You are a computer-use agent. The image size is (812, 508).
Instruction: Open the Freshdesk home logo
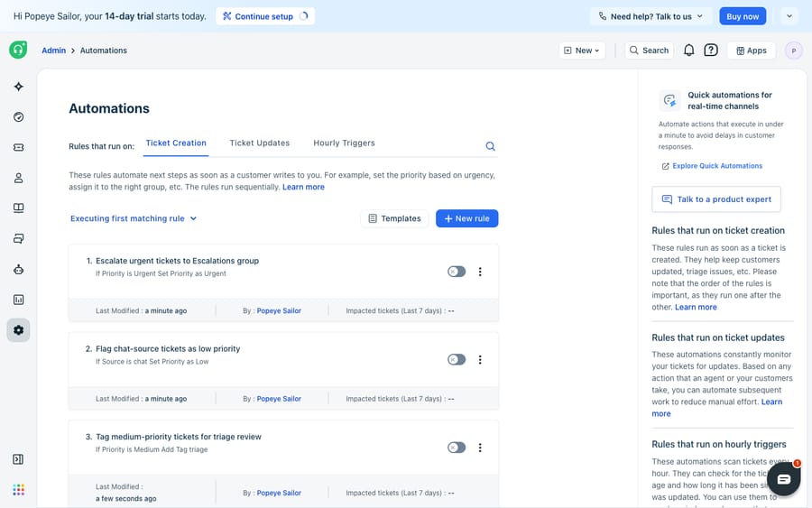point(18,50)
